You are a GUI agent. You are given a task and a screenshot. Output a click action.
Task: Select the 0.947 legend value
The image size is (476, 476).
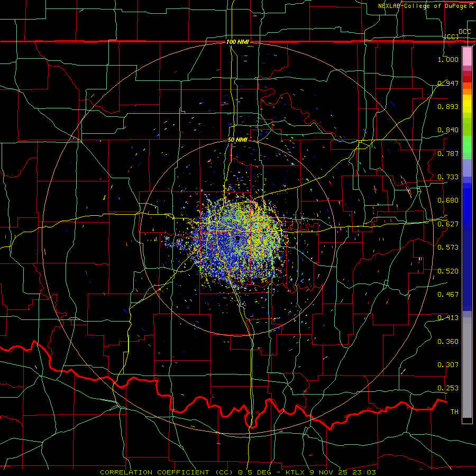(448, 83)
